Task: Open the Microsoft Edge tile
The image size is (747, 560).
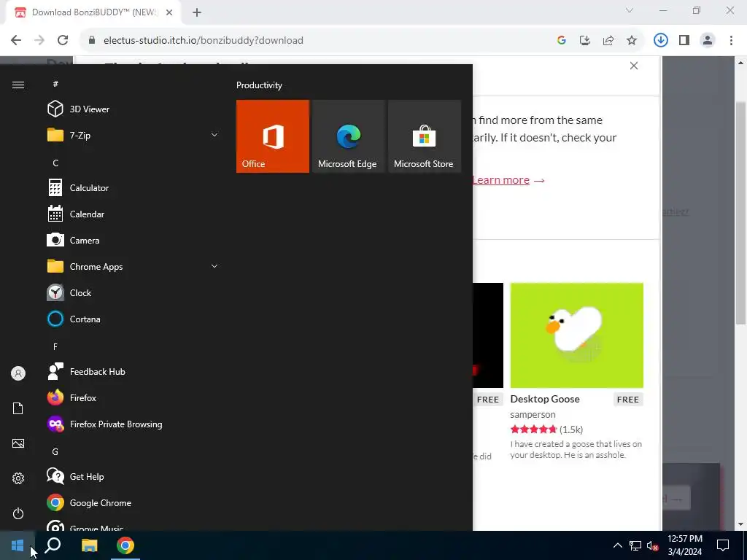Action: 348,136
